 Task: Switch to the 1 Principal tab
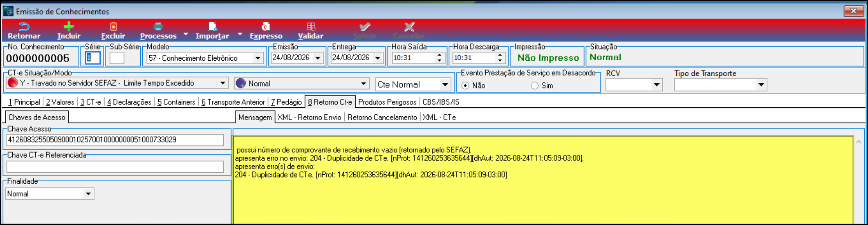24,102
